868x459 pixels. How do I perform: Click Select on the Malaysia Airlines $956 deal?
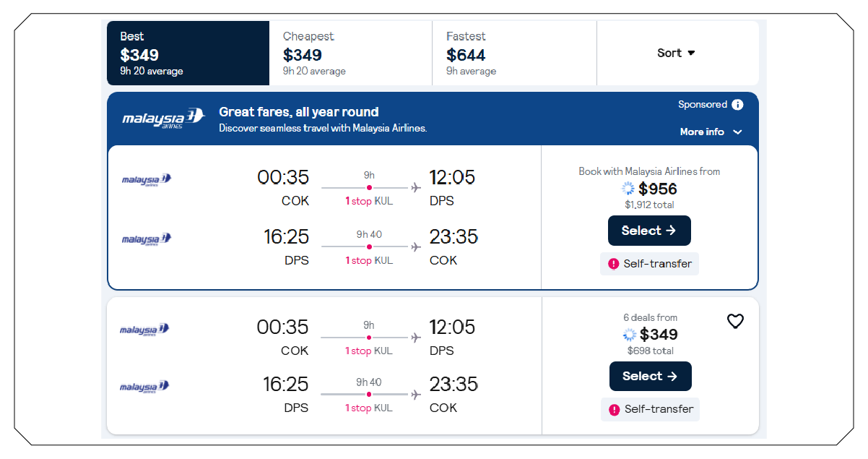649,230
